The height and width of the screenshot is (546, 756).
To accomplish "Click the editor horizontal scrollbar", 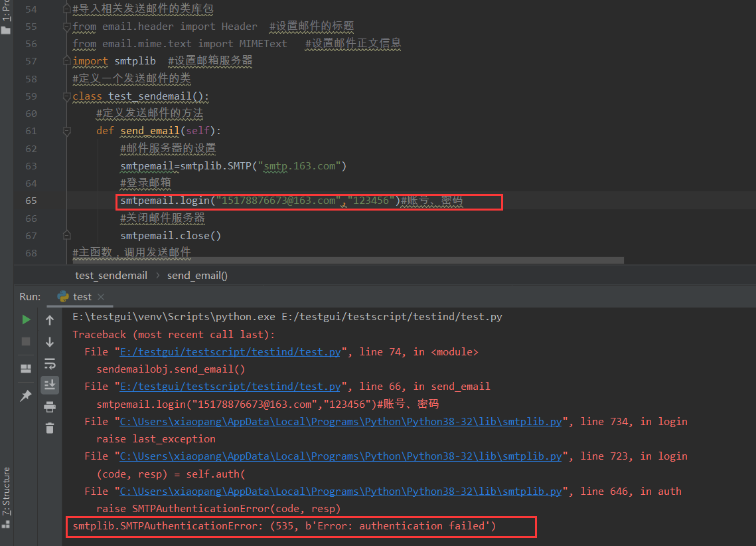I will (348, 260).
